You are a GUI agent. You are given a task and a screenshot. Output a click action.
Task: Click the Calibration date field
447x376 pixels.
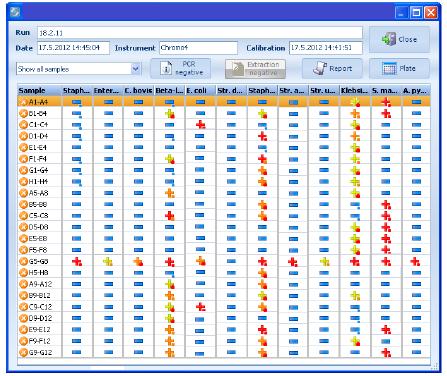click(326, 48)
